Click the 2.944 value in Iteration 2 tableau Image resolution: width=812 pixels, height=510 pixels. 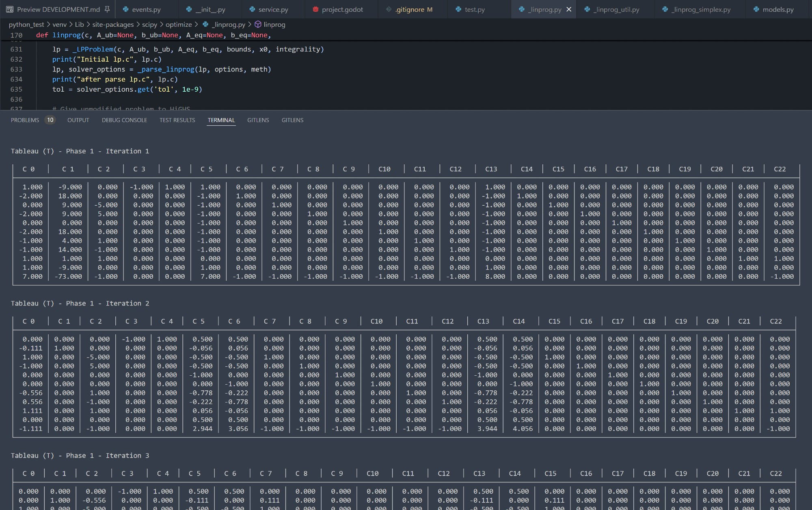pos(202,428)
